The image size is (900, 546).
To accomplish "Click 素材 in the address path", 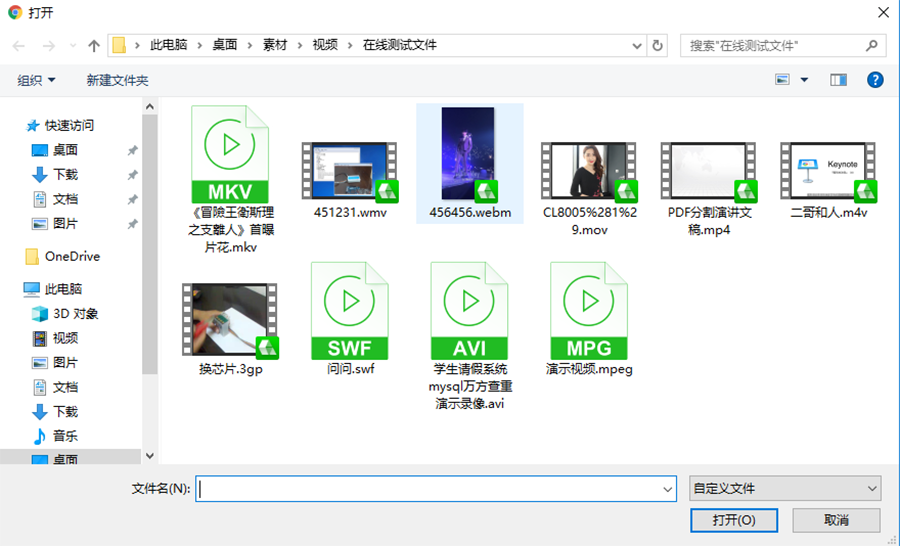I will tap(275, 45).
